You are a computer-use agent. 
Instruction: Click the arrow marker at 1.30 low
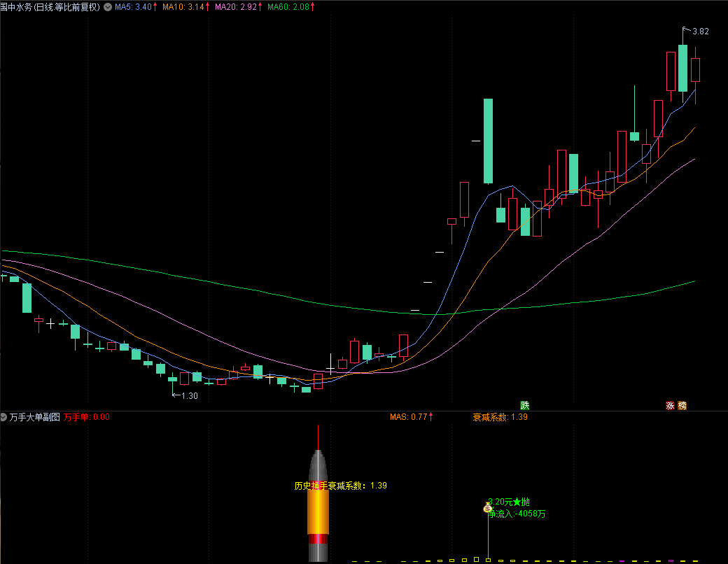click(175, 395)
